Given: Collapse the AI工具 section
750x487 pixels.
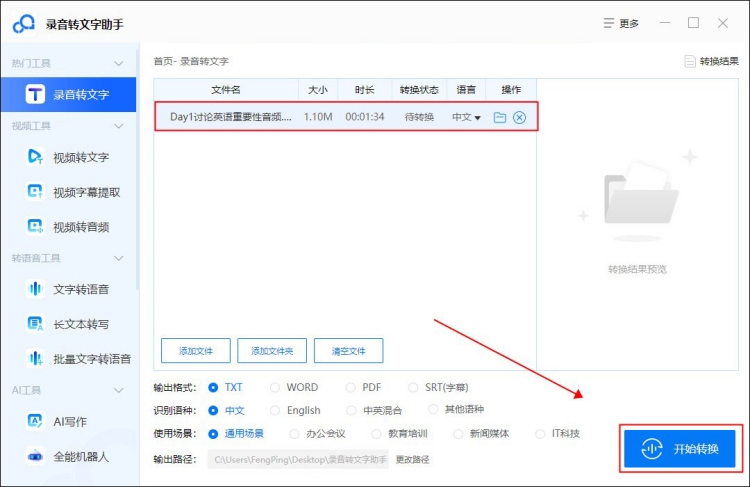Looking at the screenshot, I should click(119, 390).
